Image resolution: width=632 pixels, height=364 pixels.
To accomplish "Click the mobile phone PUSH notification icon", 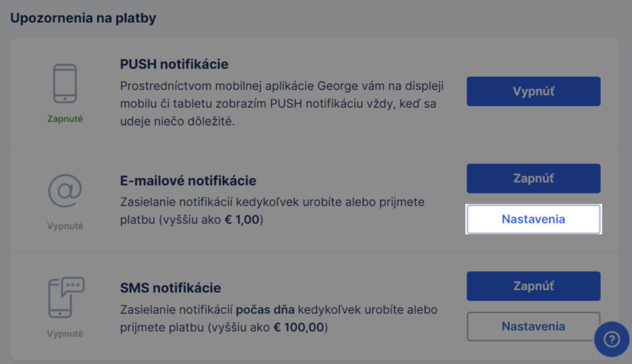I will point(65,83).
